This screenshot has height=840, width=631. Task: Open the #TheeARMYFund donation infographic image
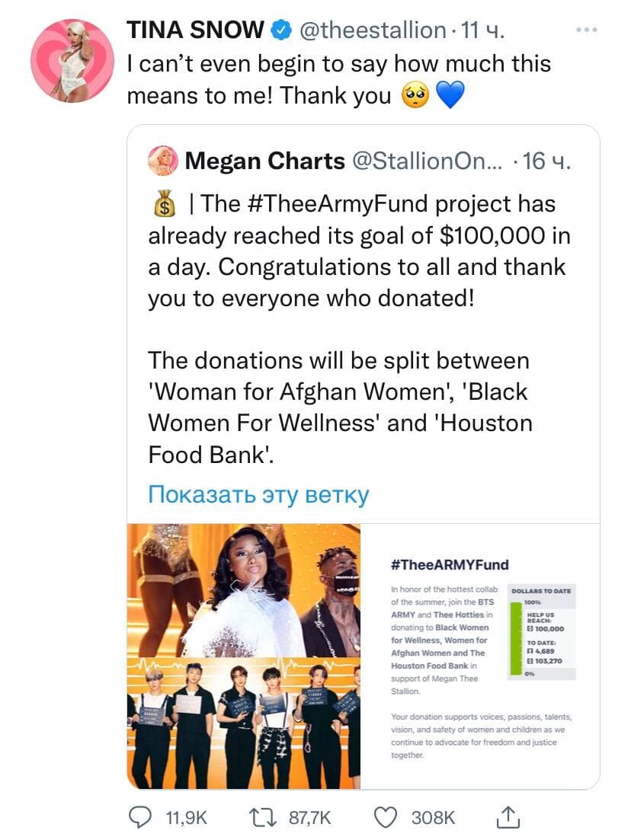[480, 656]
